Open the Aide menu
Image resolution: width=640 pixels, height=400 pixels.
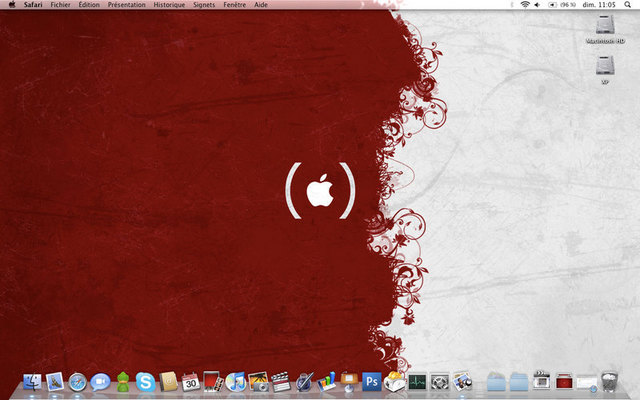point(261,5)
